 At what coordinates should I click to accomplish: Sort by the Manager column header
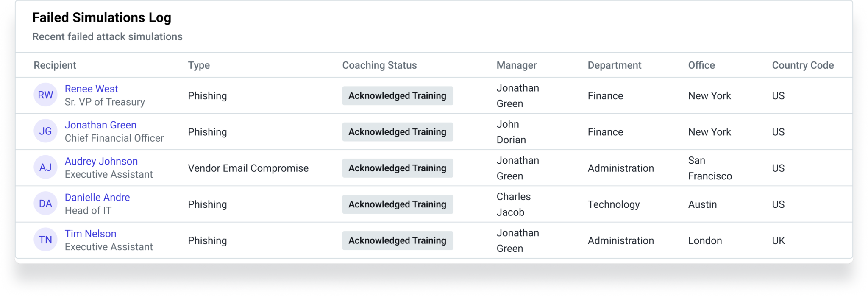click(x=517, y=65)
